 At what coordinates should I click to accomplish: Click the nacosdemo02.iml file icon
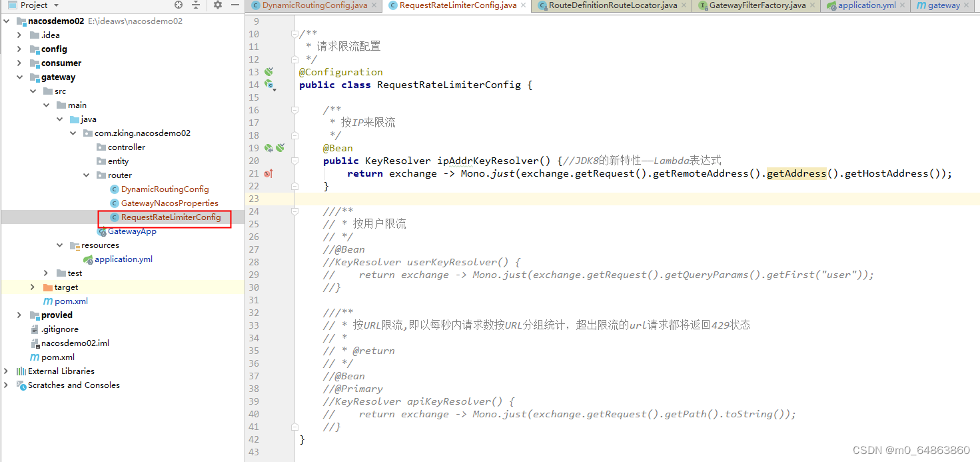35,343
